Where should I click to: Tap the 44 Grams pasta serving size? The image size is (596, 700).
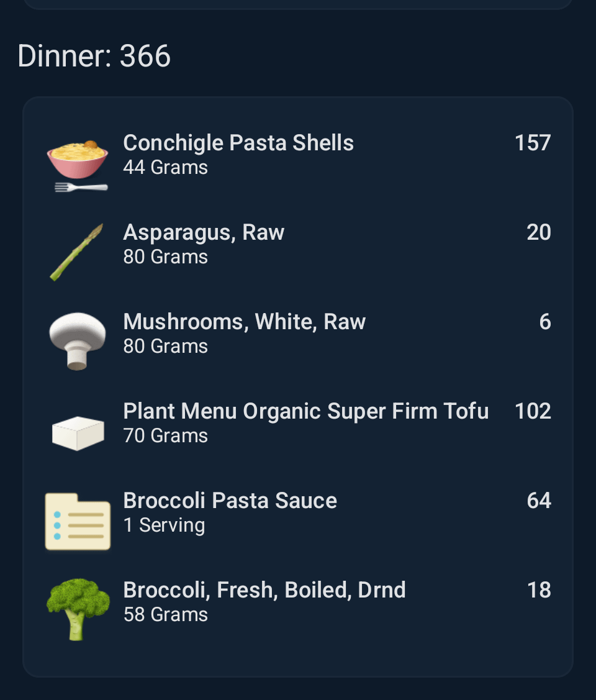coord(165,168)
